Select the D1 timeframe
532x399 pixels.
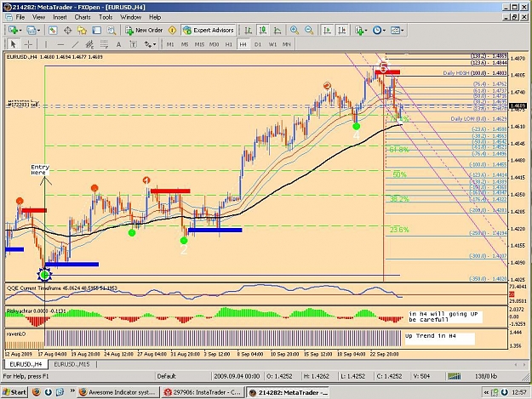258,44
